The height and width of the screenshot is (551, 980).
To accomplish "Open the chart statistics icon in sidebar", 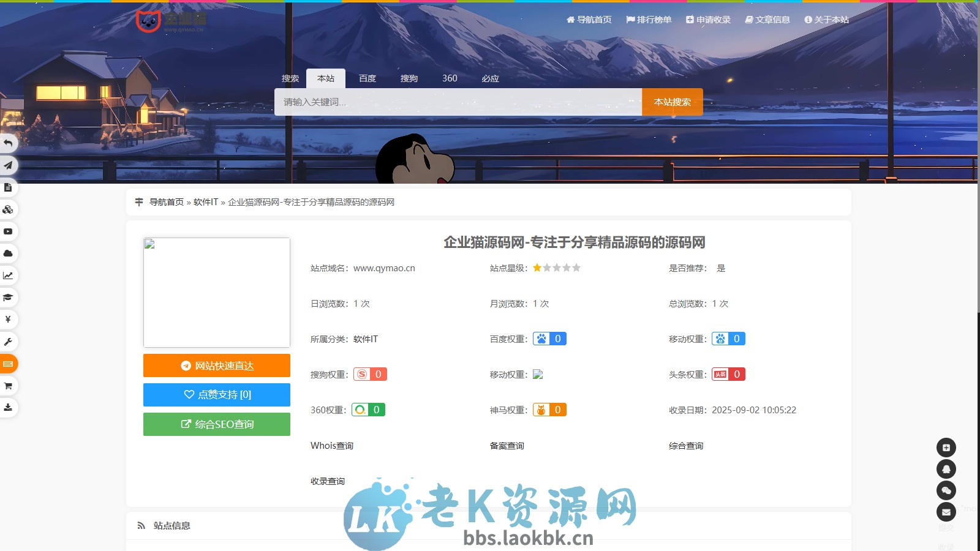I will tap(8, 275).
